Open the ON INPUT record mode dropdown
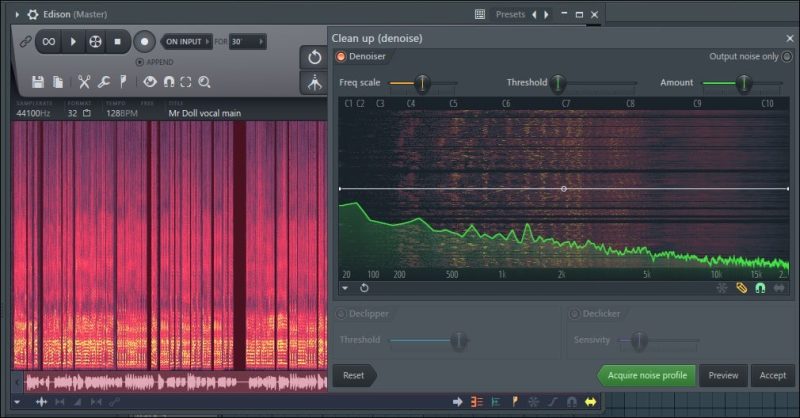 (x=187, y=41)
